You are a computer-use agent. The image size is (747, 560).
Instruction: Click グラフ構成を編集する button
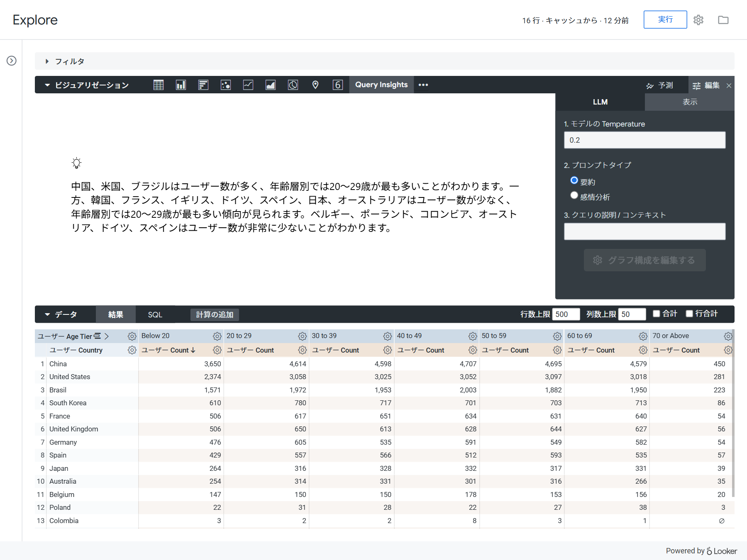click(644, 260)
